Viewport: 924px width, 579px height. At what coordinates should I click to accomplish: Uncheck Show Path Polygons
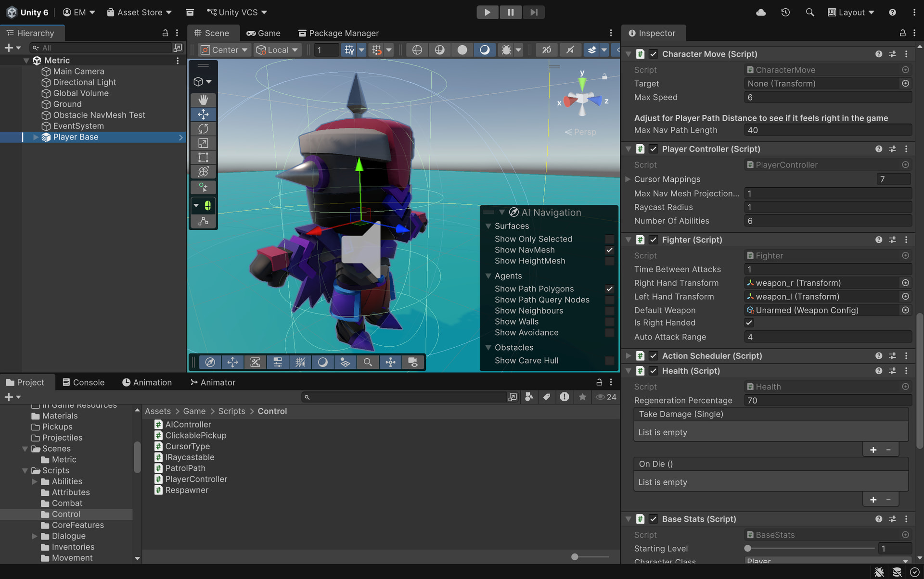point(609,289)
